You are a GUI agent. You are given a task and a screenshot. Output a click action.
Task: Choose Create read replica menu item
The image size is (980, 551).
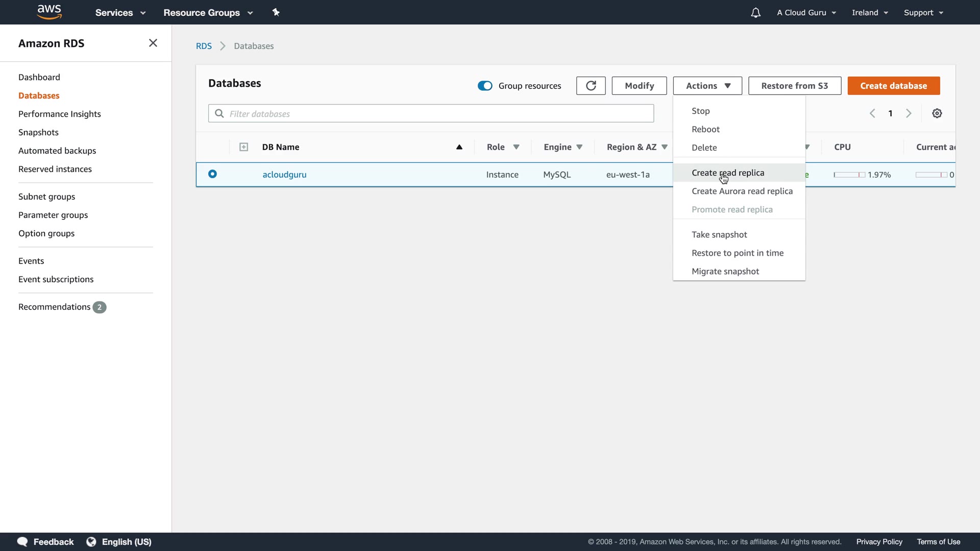(727, 173)
